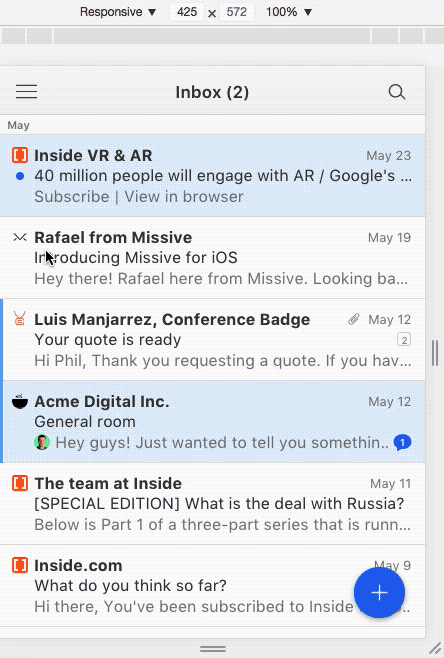Click the blue unread dot on first email
444x658 pixels.
(x=20, y=176)
